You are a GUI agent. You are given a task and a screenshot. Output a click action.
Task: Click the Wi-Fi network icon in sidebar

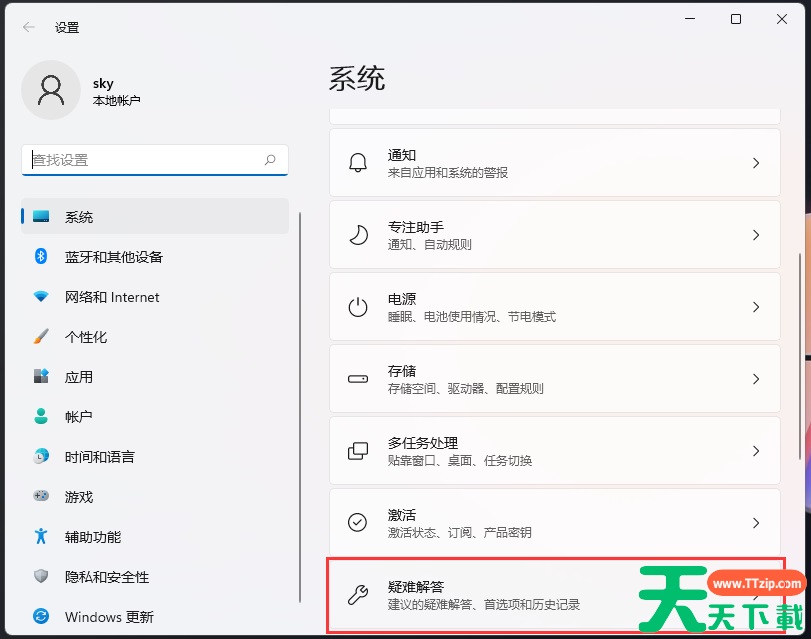pyautogui.click(x=41, y=296)
